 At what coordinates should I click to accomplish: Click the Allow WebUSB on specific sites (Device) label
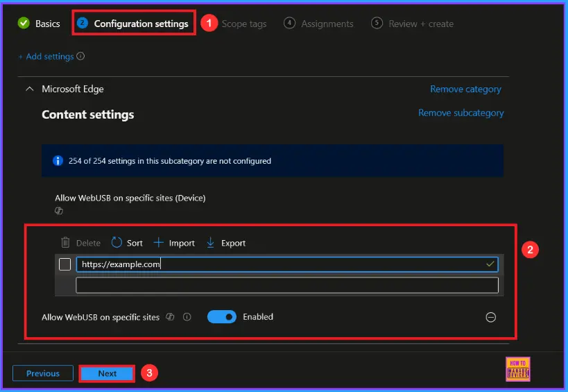pyautogui.click(x=130, y=198)
